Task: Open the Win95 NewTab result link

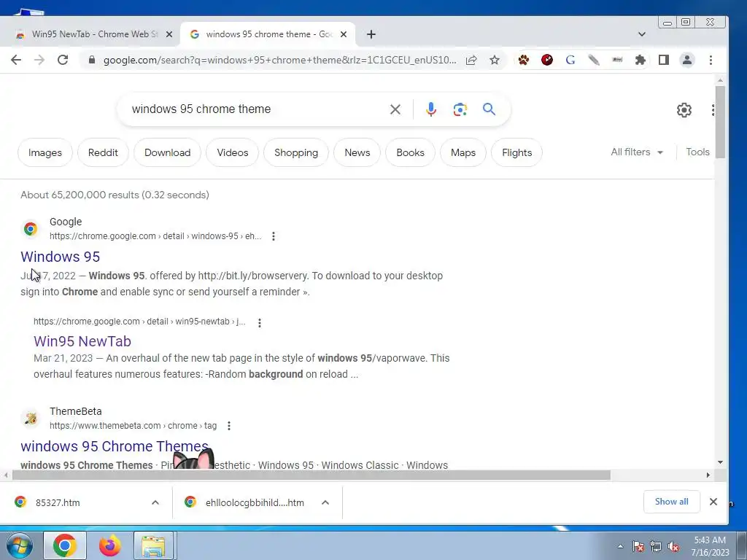Action: coord(82,341)
